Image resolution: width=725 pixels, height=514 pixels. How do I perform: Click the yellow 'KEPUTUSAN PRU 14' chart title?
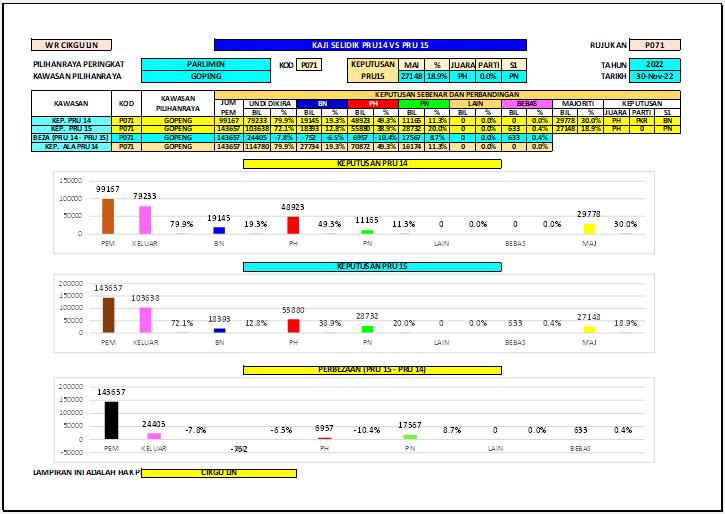coord(372,164)
